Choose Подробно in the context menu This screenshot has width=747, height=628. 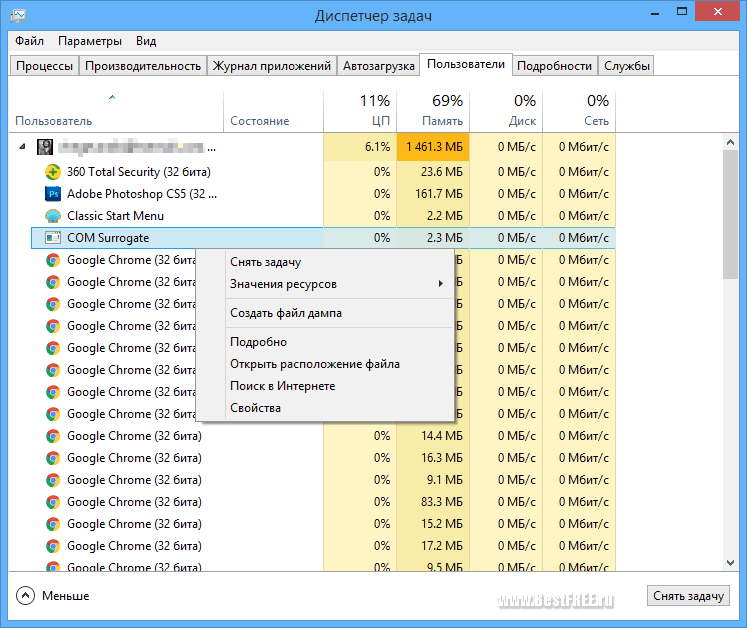(325, 342)
